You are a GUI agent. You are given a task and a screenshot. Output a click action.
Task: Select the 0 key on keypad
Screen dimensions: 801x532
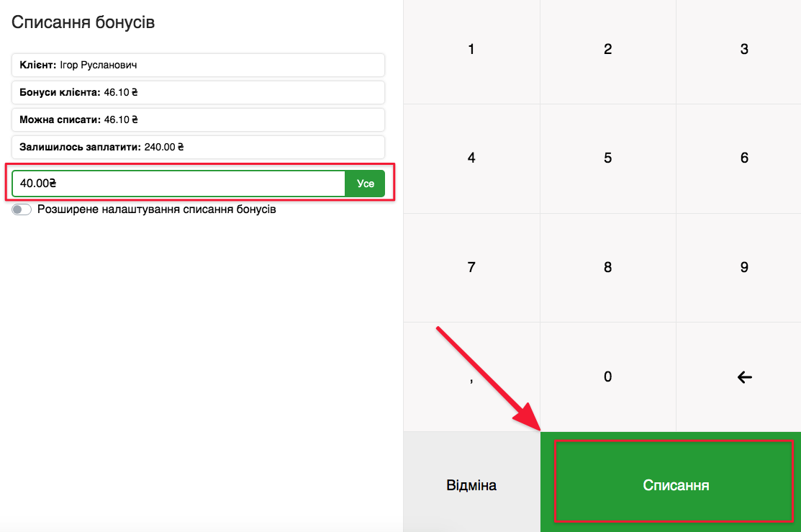pos(607,377)
